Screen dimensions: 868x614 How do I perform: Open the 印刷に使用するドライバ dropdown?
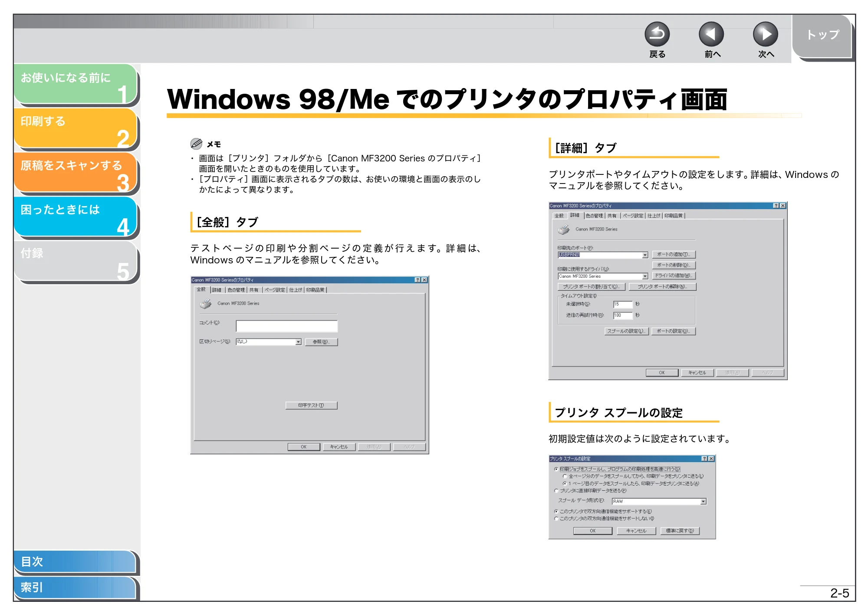coord(645,276)
